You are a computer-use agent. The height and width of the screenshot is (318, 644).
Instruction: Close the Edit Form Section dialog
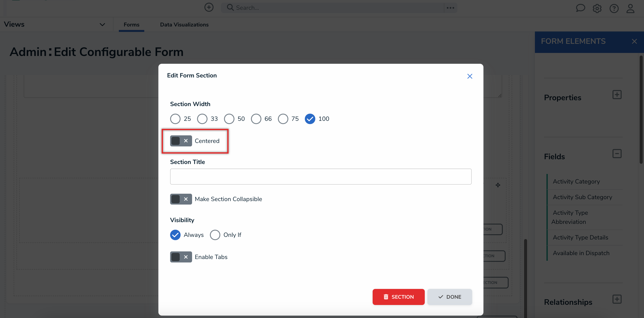(470, 76)
